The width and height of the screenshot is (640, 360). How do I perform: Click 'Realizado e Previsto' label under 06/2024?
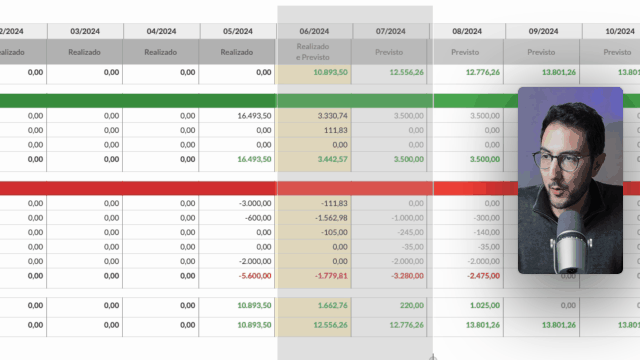tap(313, 52)
